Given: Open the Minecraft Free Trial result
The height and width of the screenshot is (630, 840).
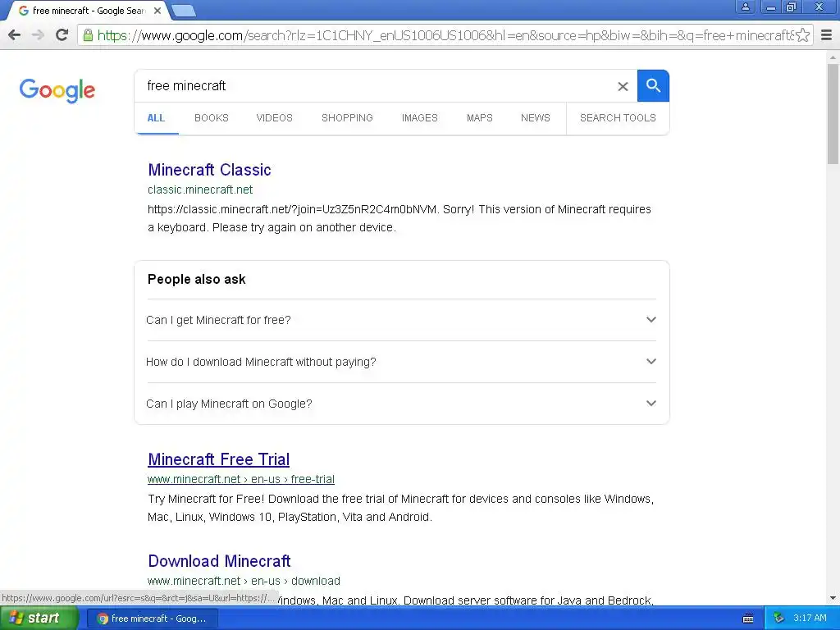Looking at the screenshot, I should coord(218,459).
